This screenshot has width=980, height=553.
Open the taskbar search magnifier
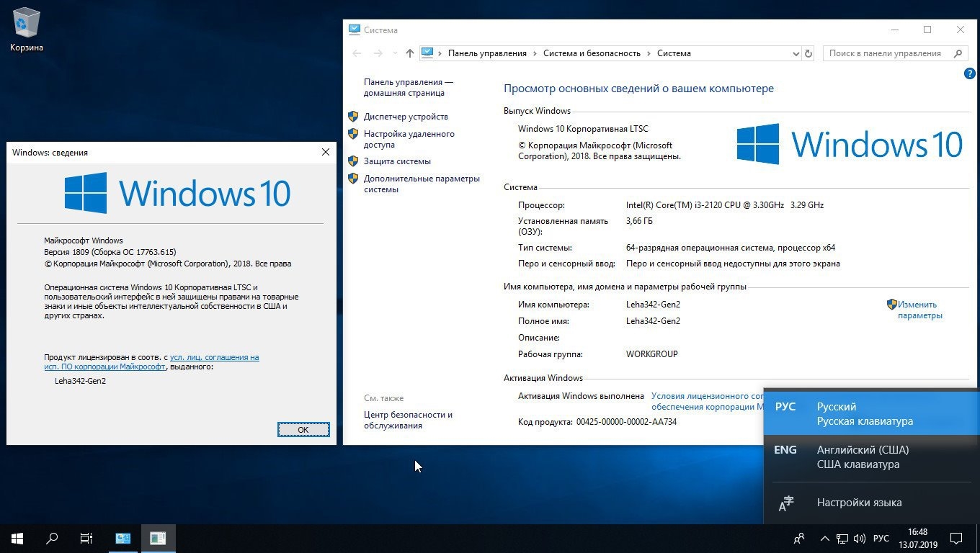click(x=52, y=538)
